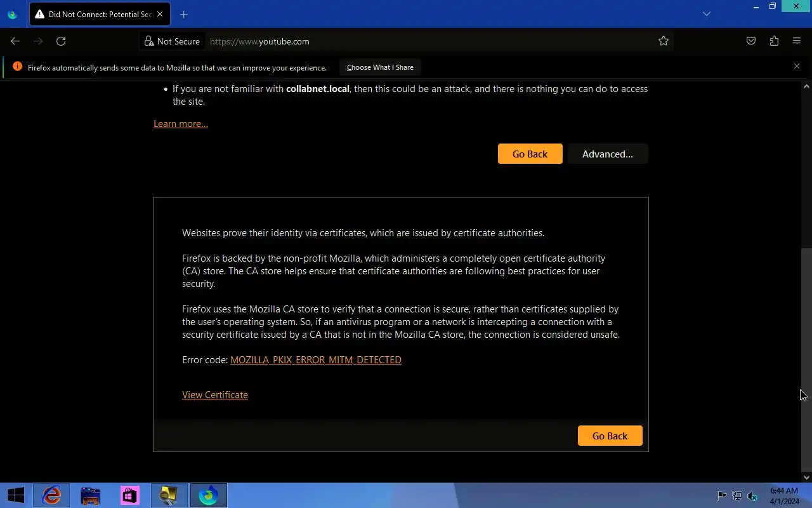This screenshot has width=812, height=508.
Task: Open the Learn more link
Action: tap(181, 124)
